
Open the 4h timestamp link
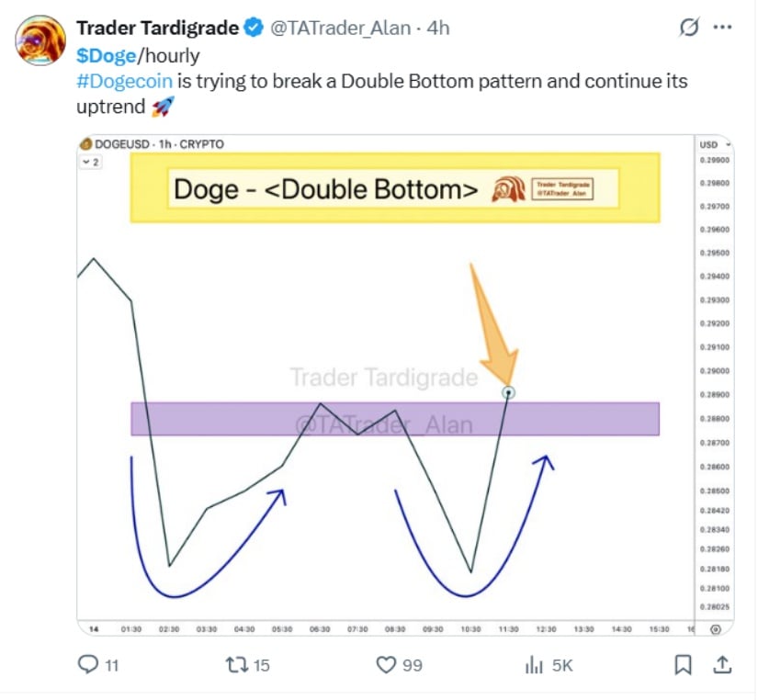pos(438,28)
